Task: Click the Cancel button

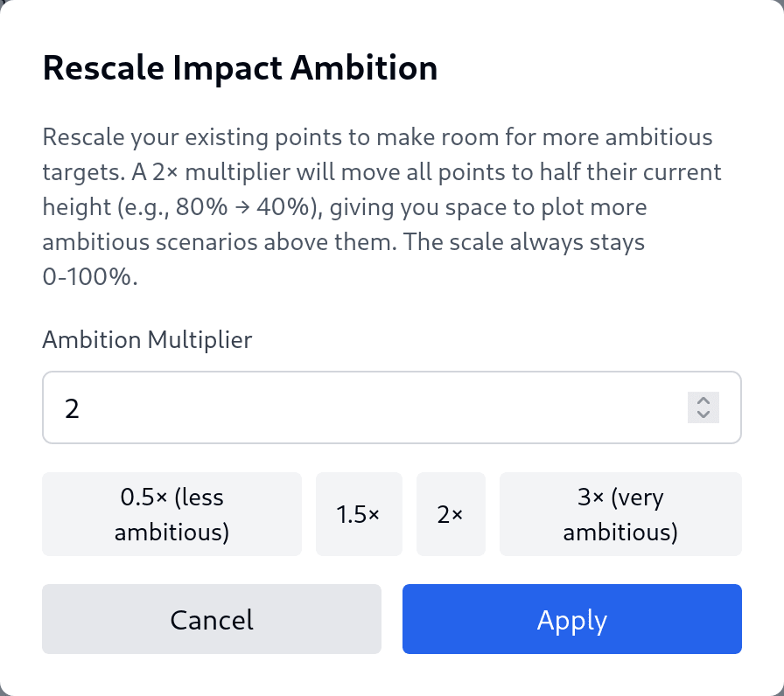Action: point(212,619)
